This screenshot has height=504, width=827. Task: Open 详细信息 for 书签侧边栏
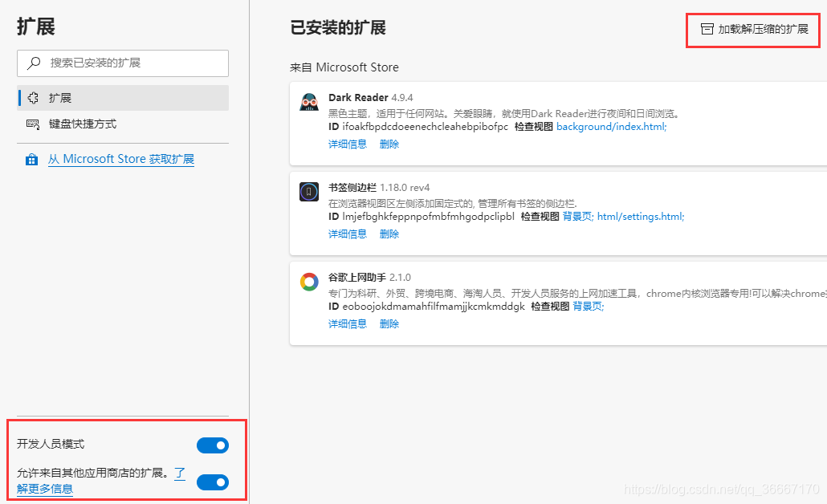[348, 234]
